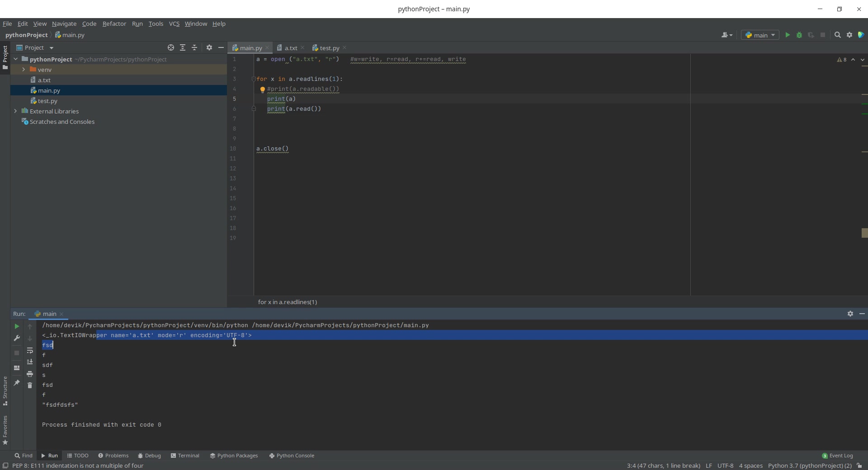Run main with the green play button
This screenshot has height=470, width=868.
[x=788, y=35]
